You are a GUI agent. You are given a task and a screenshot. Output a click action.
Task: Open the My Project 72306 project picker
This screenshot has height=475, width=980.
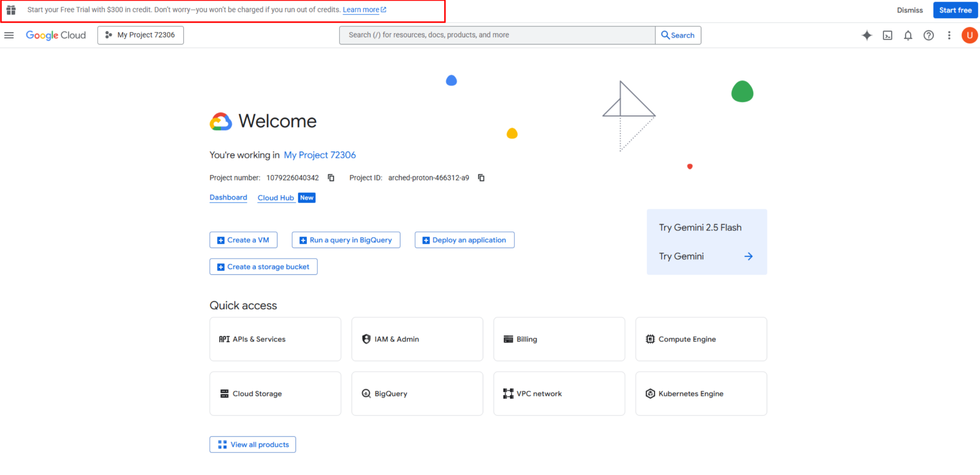[140, 35]
